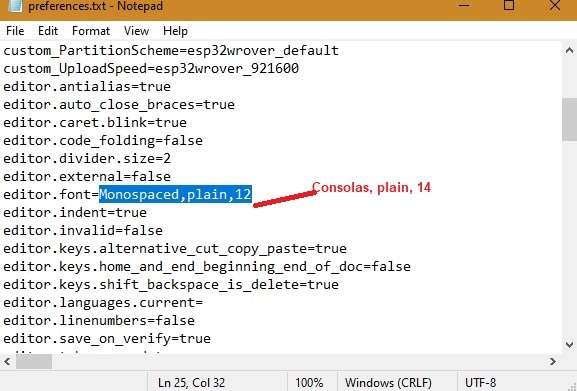Click the editor.keys.shift_backspace_is_delete=true line
The image size is (577, 391).
(171, 285)
